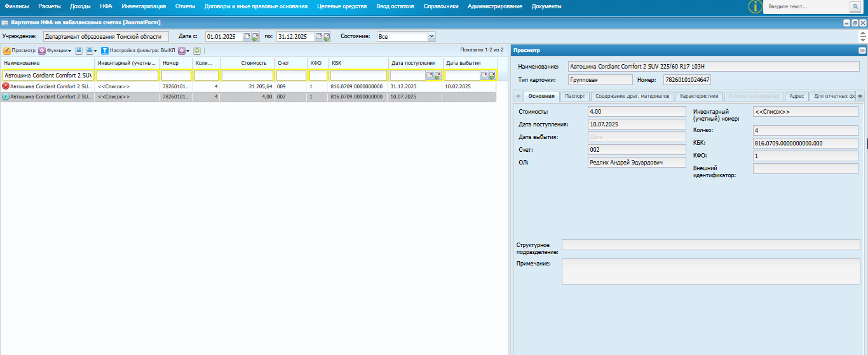Open the Функции dropdown menu

pos(55,50)
